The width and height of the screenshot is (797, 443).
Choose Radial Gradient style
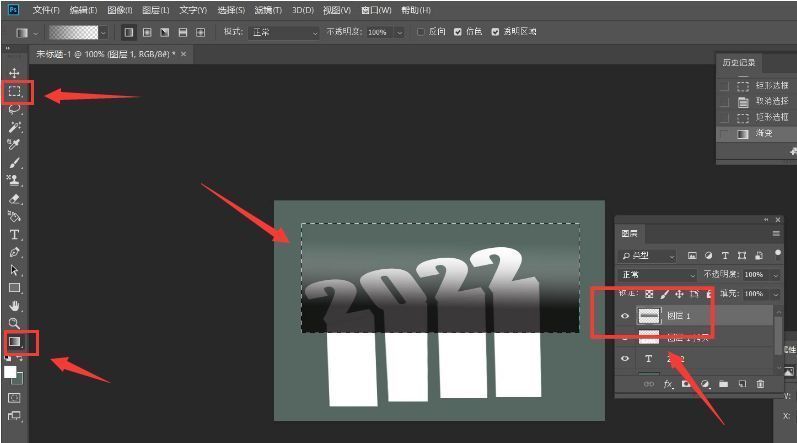pyautogui.click(x=147, y=32)
